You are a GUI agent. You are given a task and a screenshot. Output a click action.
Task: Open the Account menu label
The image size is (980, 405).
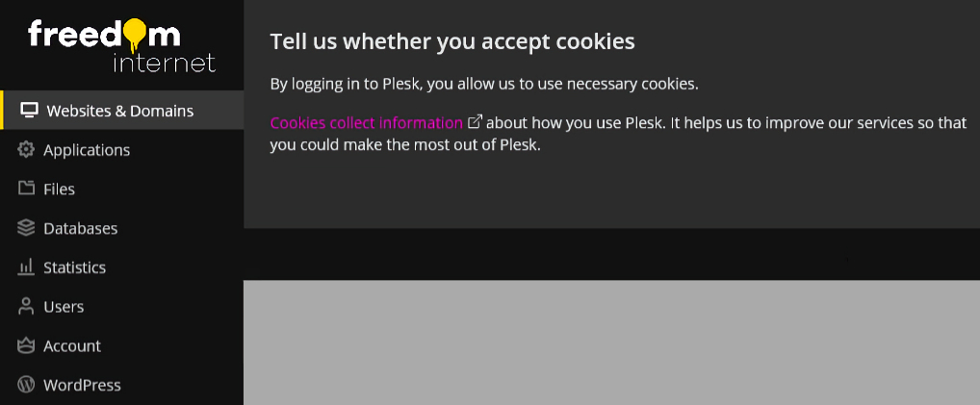(72, 346)
